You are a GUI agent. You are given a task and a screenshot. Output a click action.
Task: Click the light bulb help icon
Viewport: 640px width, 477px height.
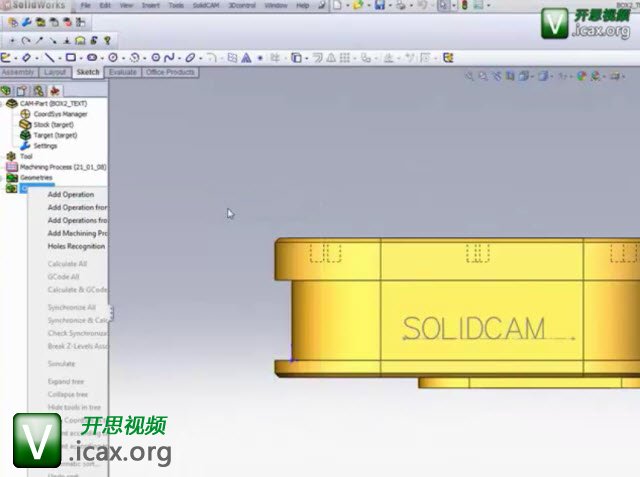107,40
